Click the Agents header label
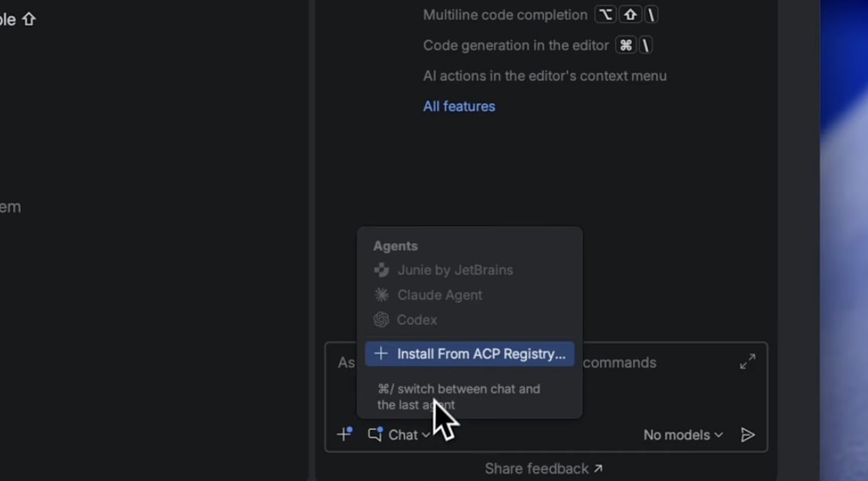The height and width of the screenshot is (481, 868). click(396, 246)
